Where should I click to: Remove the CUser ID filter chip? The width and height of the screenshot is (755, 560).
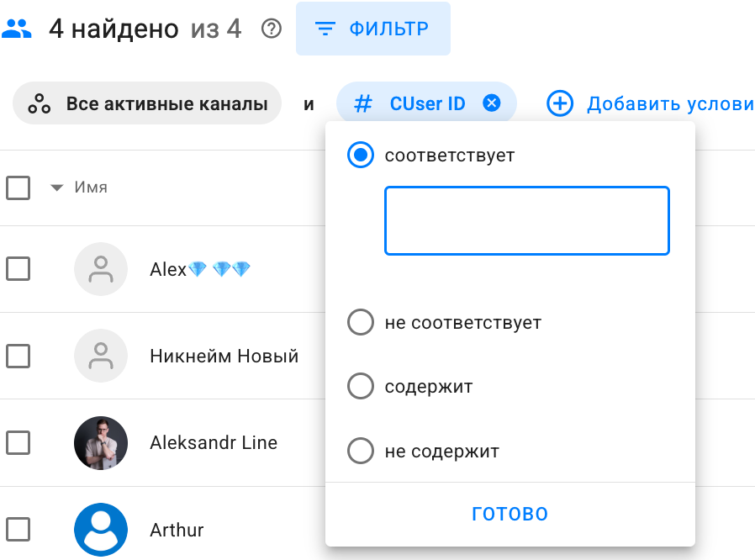click(492, 103)
